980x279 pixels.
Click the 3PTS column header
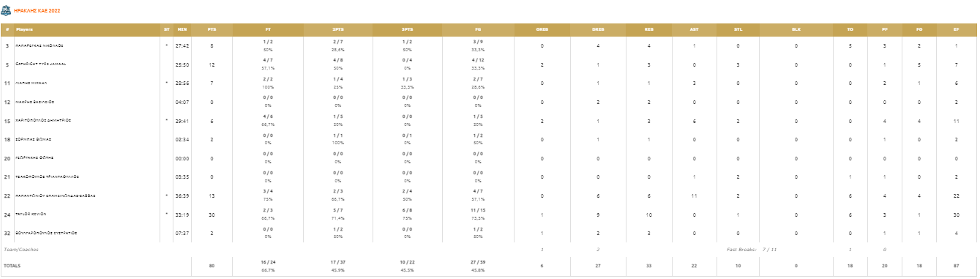click(x=407, y=29)
